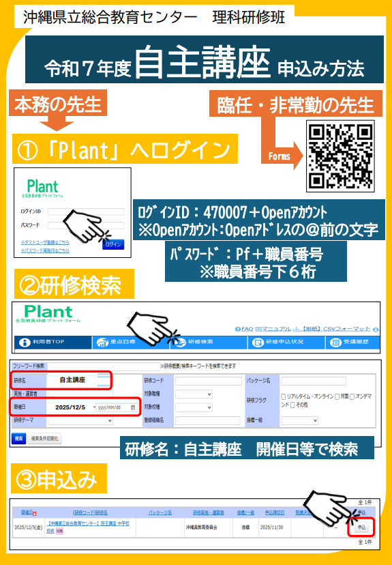Click the フリーワード検索 input field

tap(104, 366)
